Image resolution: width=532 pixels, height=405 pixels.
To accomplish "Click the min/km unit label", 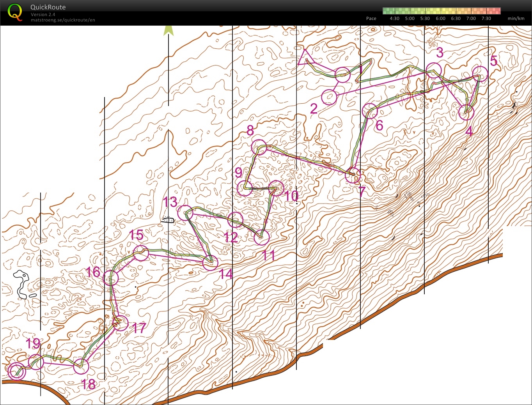I will [x=516, y=18].
